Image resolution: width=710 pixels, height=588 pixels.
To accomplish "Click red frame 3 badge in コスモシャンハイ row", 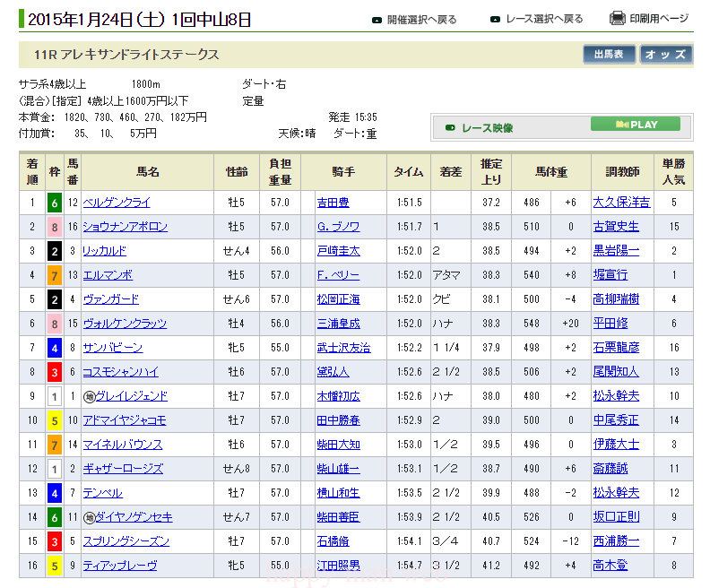I will (55, 372).
